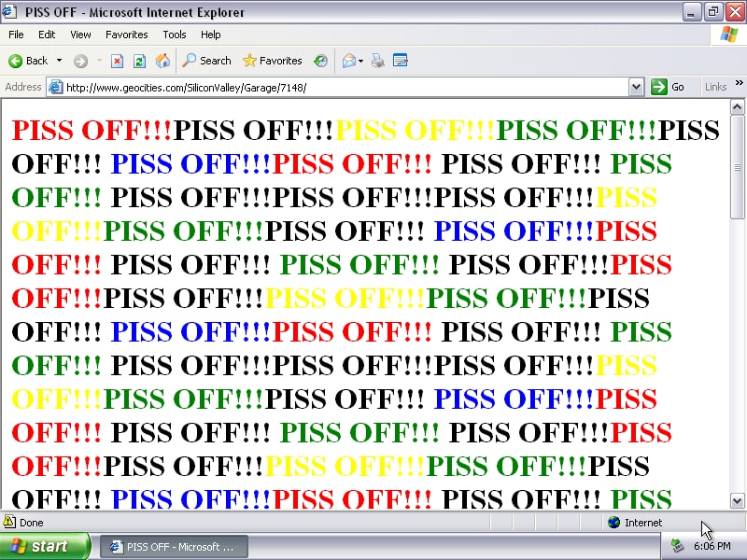Refresh the page with the Refresh icon

tap(139, 61)
